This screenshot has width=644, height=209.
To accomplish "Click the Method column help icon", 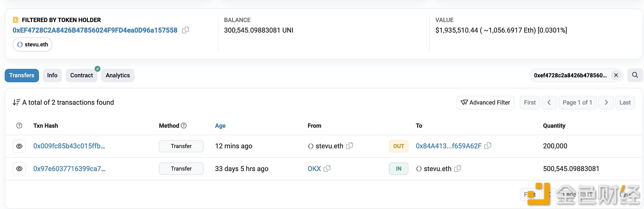I will pos(184,126).
